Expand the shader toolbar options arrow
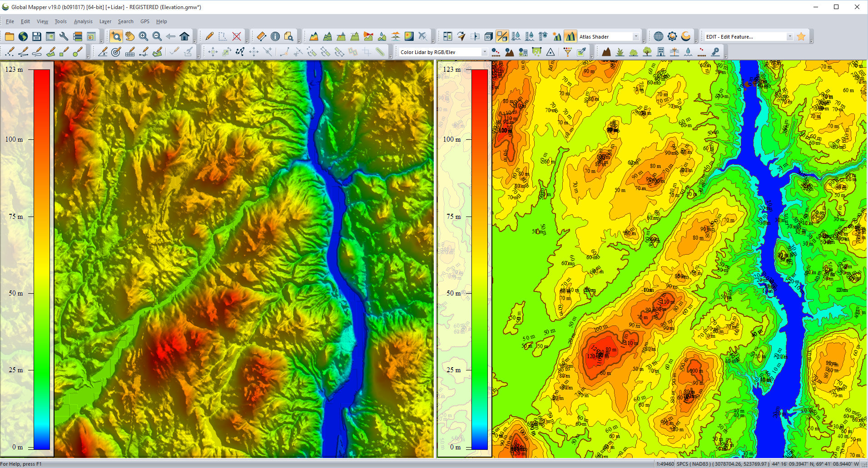 click(x=644, y=41)
